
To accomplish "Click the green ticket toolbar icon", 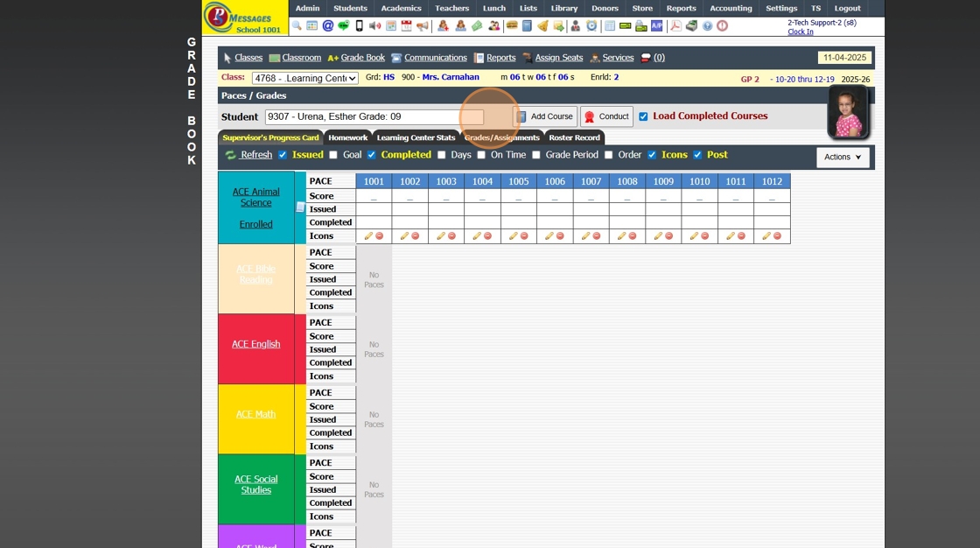I will (476, 25).
